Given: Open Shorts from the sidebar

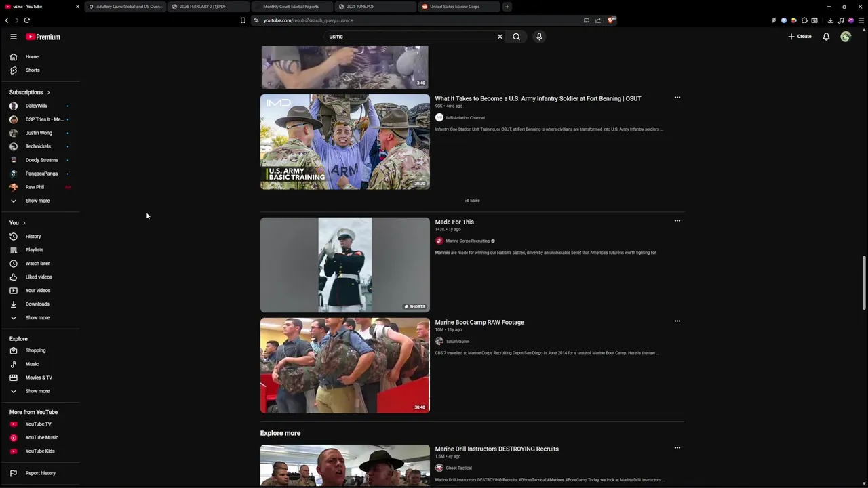Looking at the screenshot, I should tap(33, 70).
